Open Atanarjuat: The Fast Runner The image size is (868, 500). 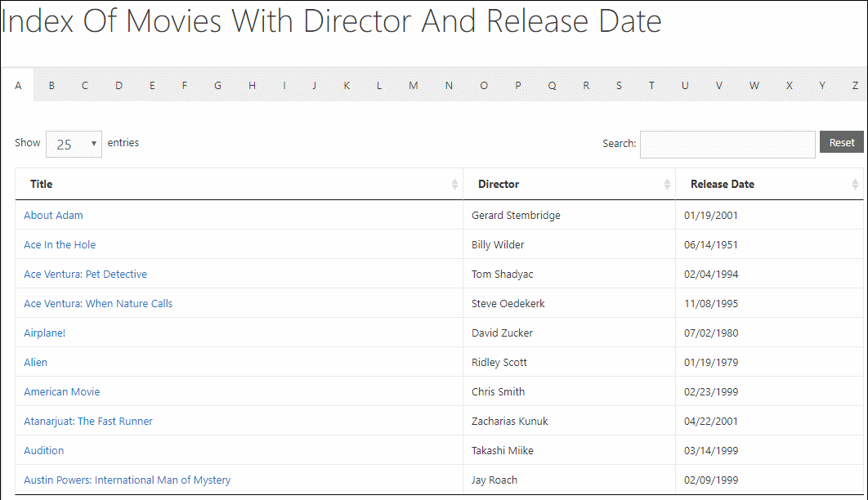point(88,421)
